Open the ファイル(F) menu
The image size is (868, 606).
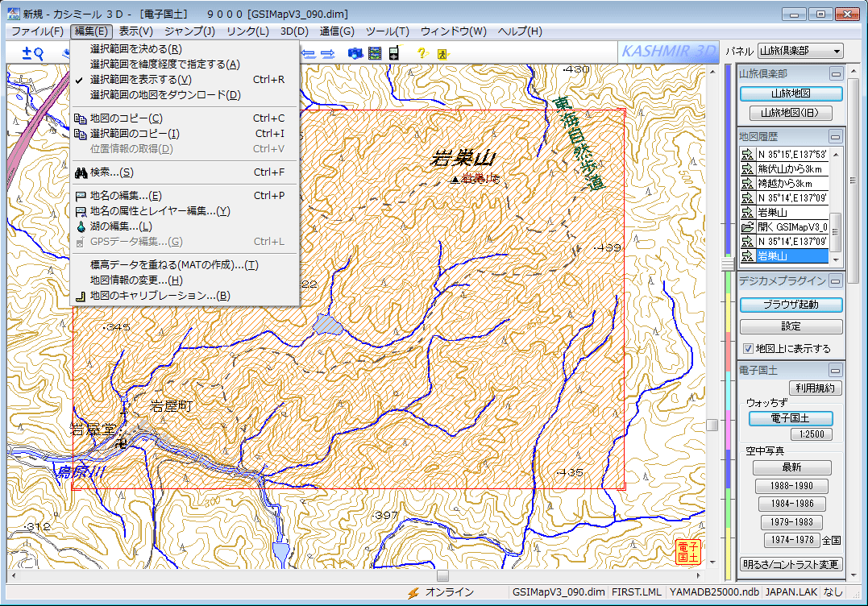[37, 31]
